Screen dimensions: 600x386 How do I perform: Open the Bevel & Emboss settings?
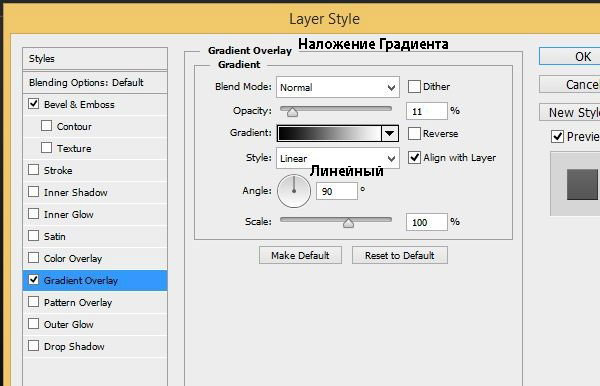[95, 104]
